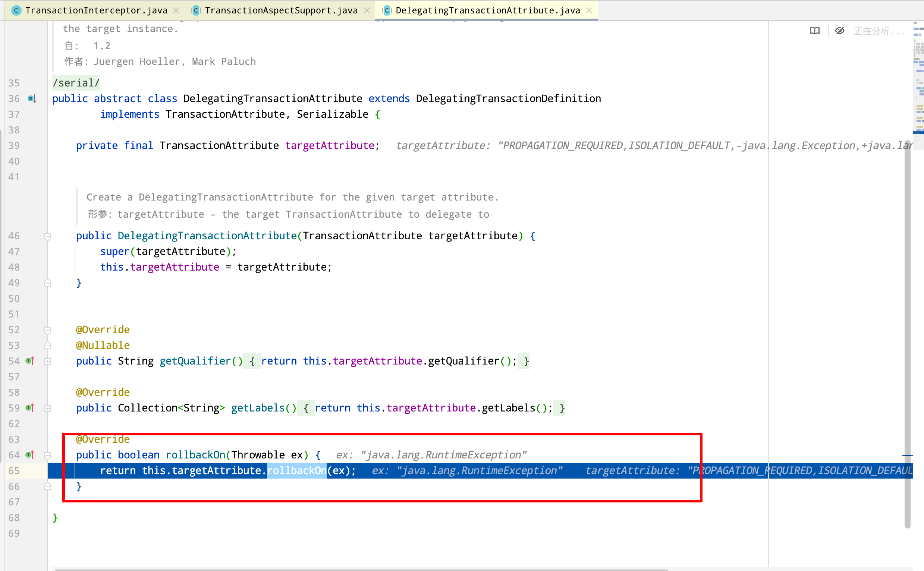
Task: Collapse the annotation fold marker on line 52
Action: point(48,330)
